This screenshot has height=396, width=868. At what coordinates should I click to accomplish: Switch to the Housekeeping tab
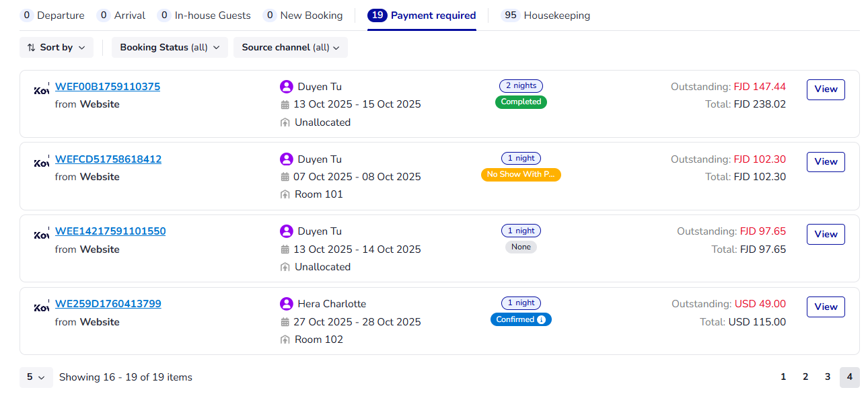coord(546,15)
